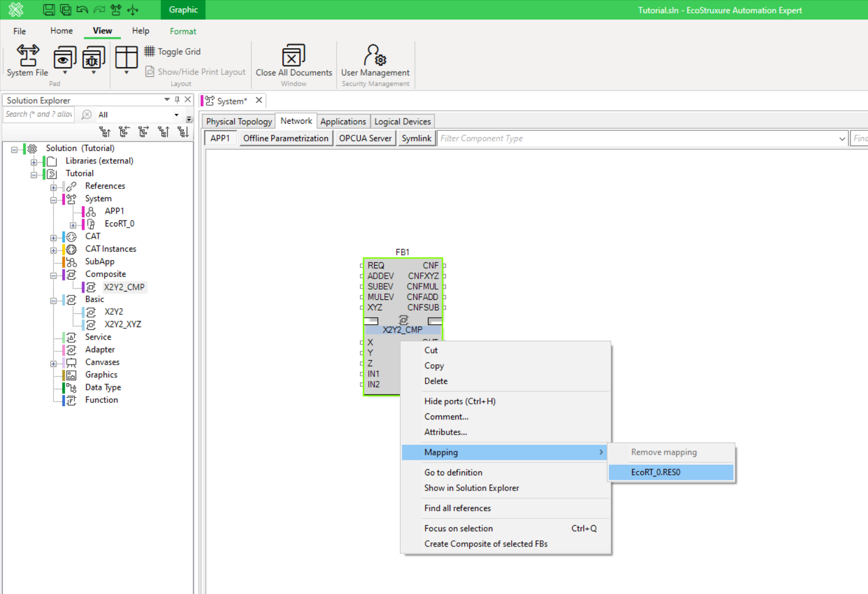Click the clear search magnifier icon

pyautogui.click(x=87, y=115)
